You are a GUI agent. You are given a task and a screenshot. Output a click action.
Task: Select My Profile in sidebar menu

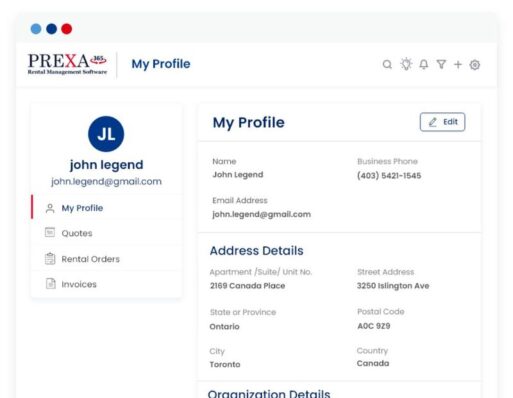(107, 207)
